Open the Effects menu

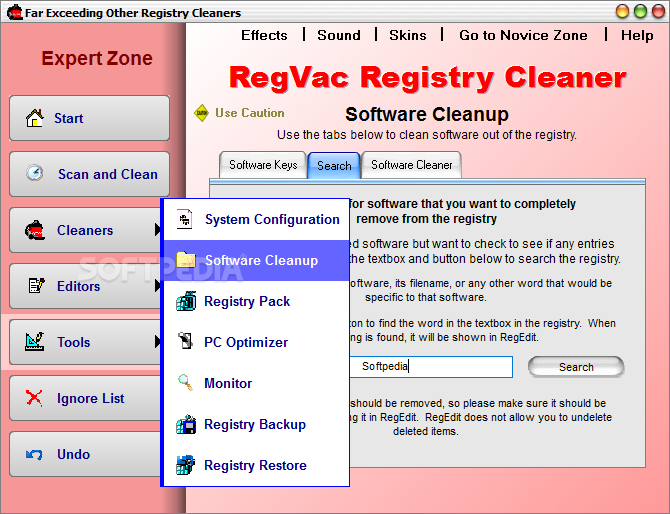(264, 35)
